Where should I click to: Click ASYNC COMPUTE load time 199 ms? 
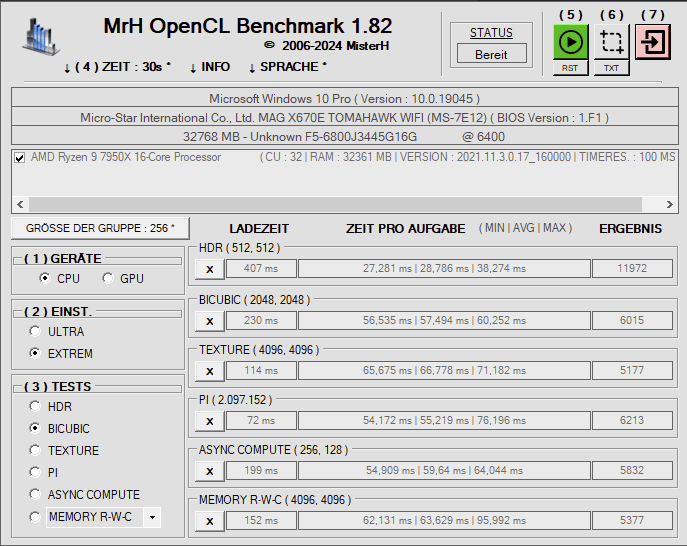[261, 470]
